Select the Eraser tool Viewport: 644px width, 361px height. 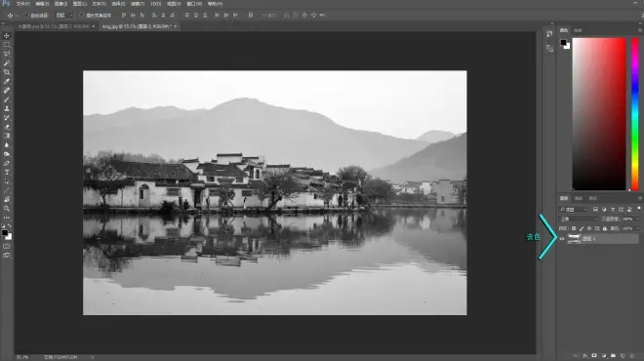tap(7, 127)
